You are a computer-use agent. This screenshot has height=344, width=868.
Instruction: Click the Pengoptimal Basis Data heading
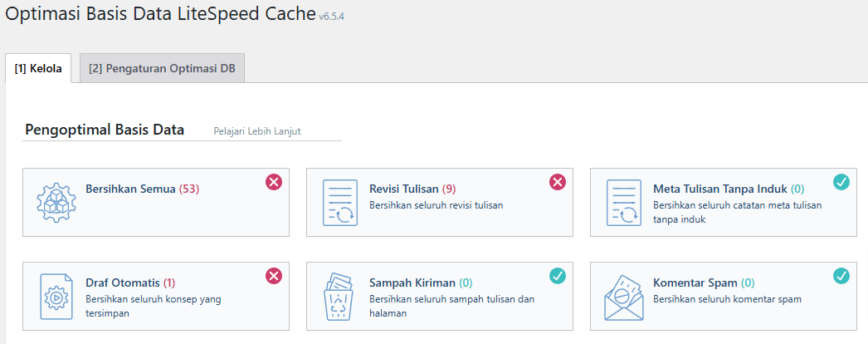(105, 130)
